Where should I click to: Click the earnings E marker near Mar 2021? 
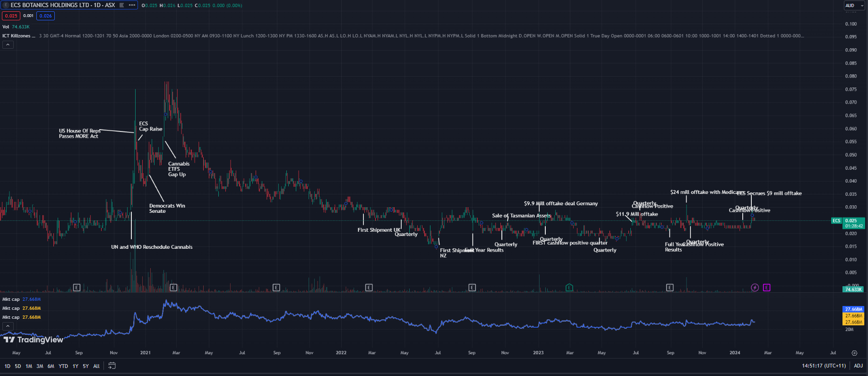coord(173,288)
